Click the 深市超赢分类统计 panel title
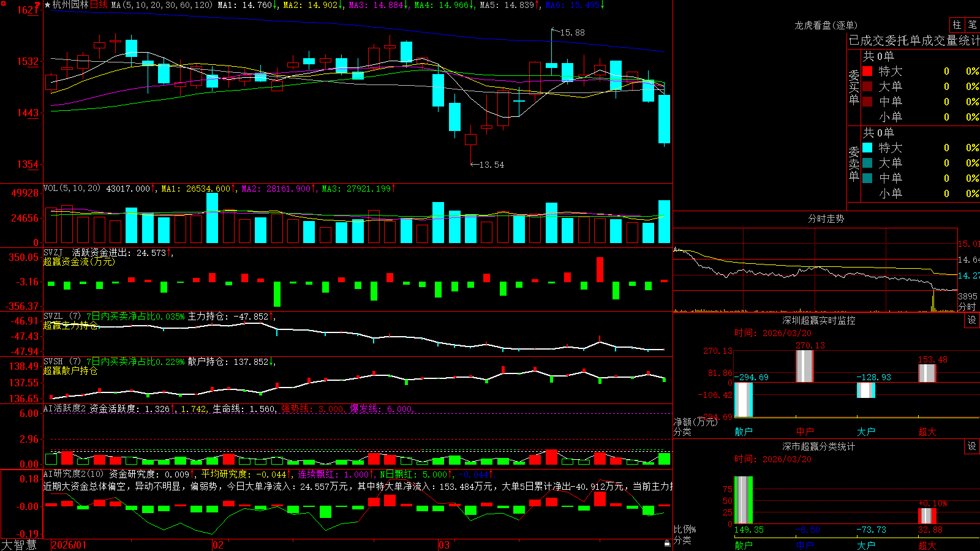The image size is (980, 551). tap(818, 446)
